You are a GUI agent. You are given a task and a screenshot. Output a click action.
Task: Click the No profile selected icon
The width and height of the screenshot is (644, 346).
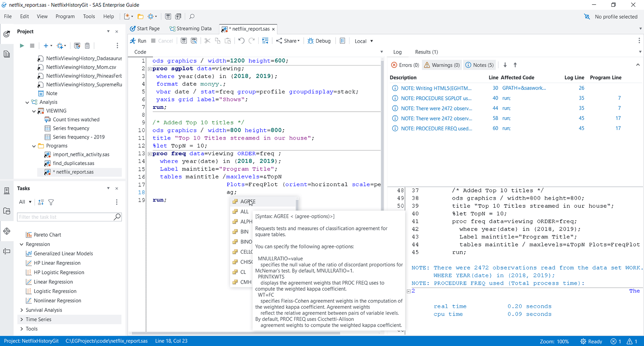click(x=587, y=16)
